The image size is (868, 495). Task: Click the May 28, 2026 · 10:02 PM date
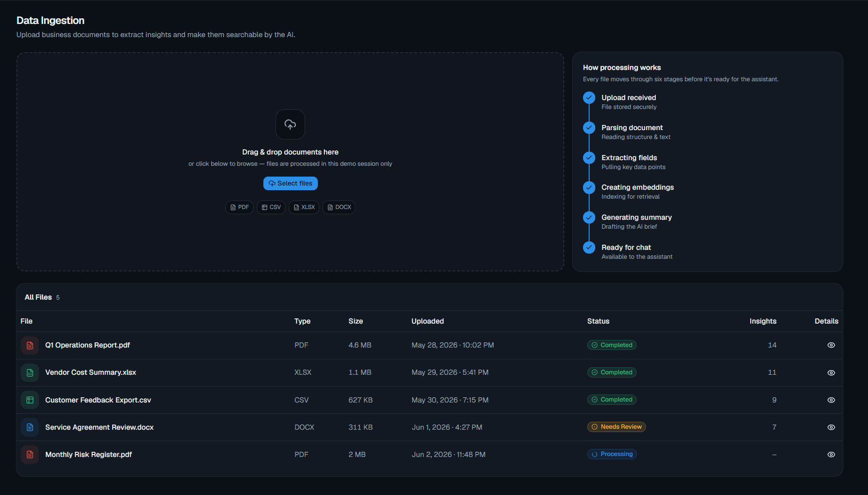coord(453,345)
